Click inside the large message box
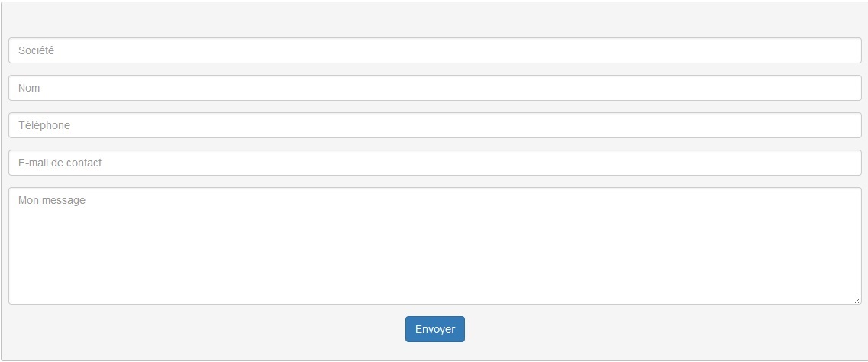 [434, 246]
